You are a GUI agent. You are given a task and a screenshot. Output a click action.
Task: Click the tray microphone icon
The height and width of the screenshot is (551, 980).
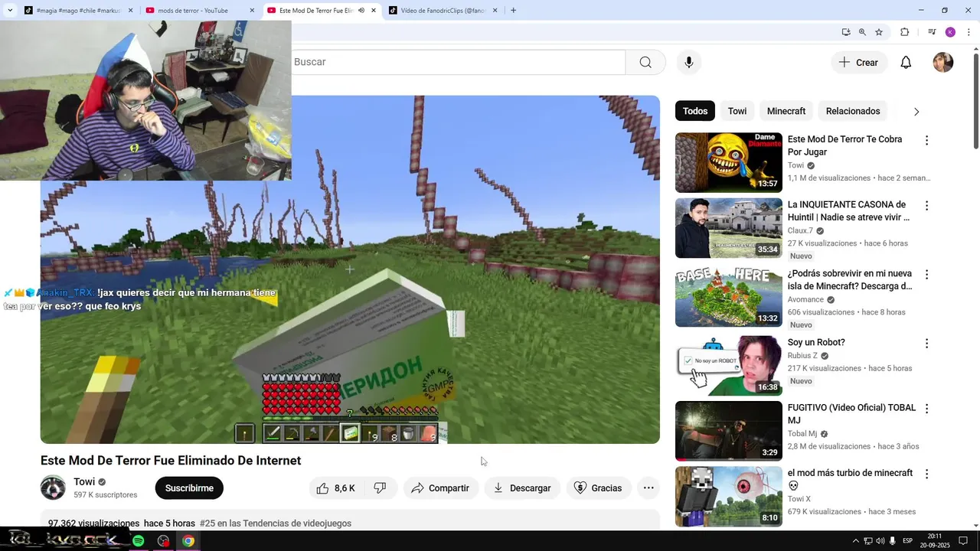click(893, 541)
